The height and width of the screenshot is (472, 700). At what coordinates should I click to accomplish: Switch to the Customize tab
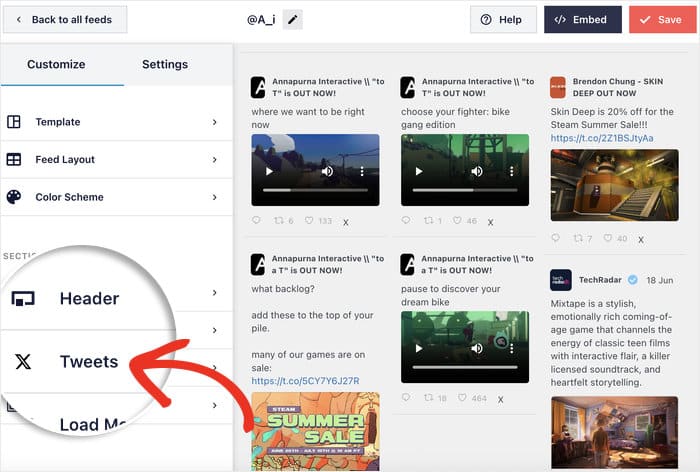pyautogui.click(x=56, y=64)
